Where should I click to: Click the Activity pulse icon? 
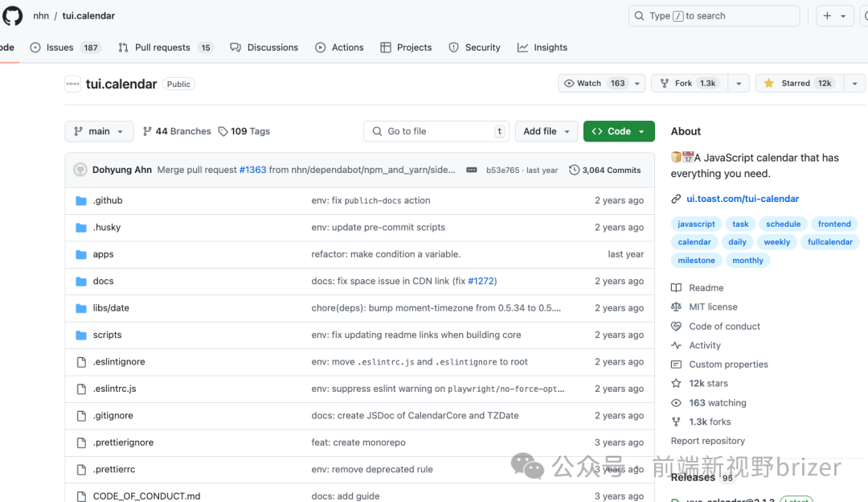click(x=676, y=345)
